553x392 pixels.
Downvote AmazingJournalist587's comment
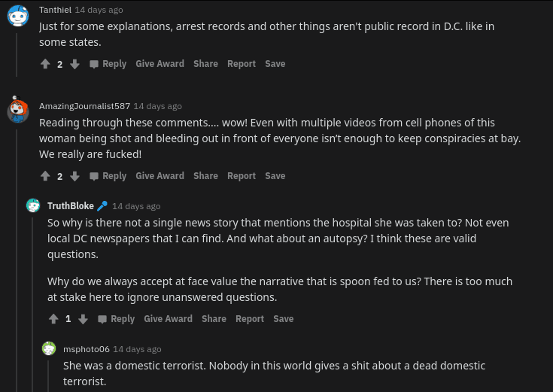pos(74,176)
